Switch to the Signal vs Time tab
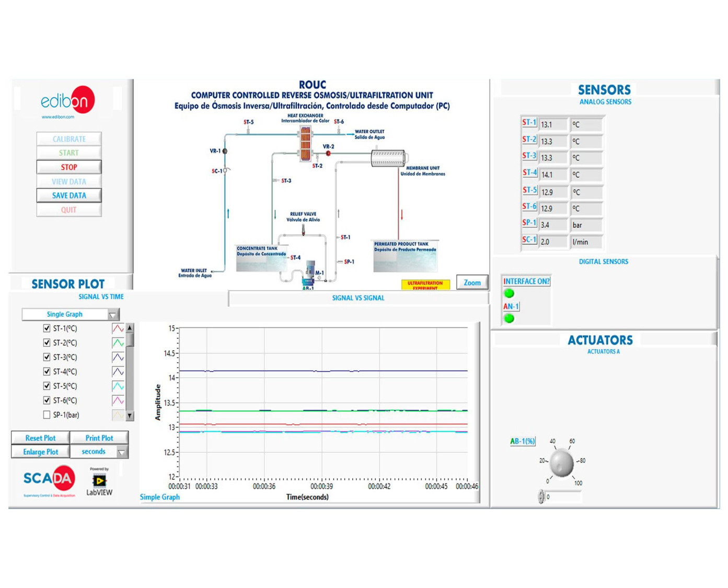 point(101,297)
